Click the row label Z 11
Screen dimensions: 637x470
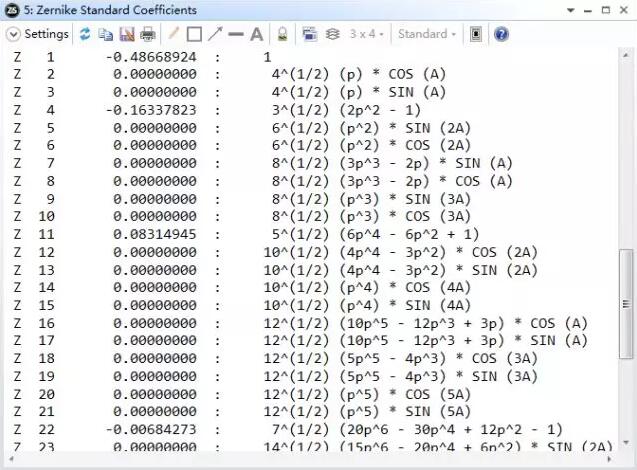tap(34, 235)
